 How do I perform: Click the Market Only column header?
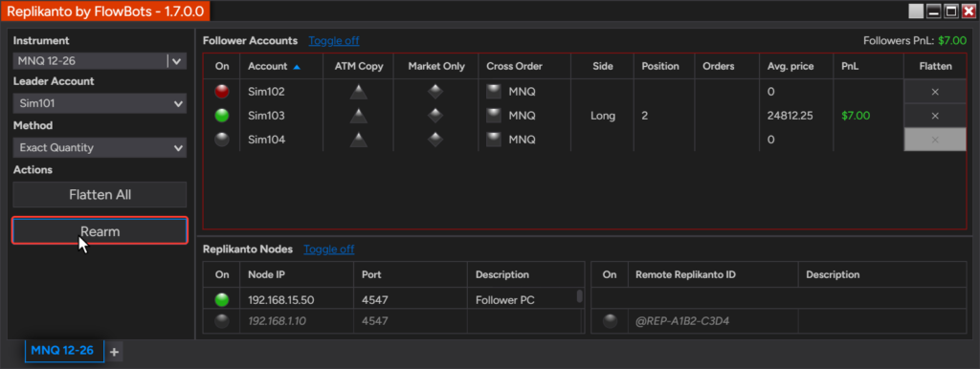click(x=435, y=66)
